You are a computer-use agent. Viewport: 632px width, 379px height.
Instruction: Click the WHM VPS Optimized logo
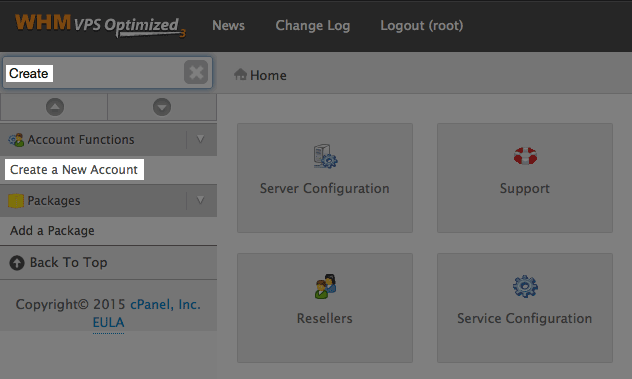[100, 25]
